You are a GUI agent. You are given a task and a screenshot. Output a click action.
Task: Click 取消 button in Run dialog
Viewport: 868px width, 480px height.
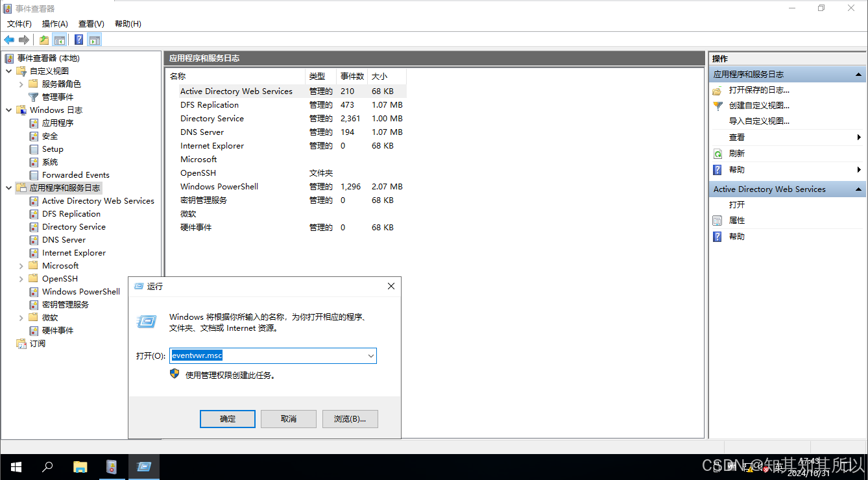(289, 418)
